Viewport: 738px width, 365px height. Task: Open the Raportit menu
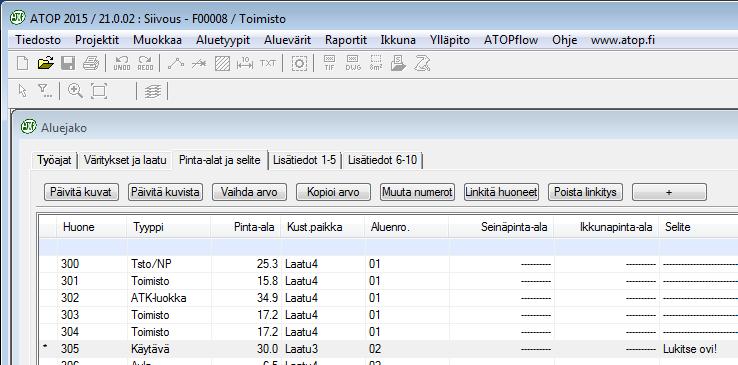coord(345,40)
